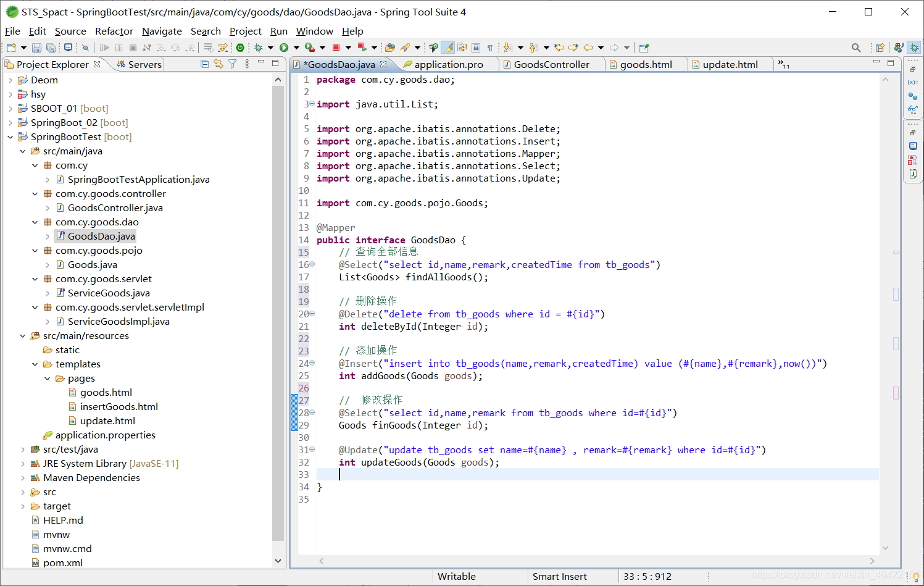Select pom.xml in Project Explorer
Screen dimensions: 924x586
coord(63,563)
